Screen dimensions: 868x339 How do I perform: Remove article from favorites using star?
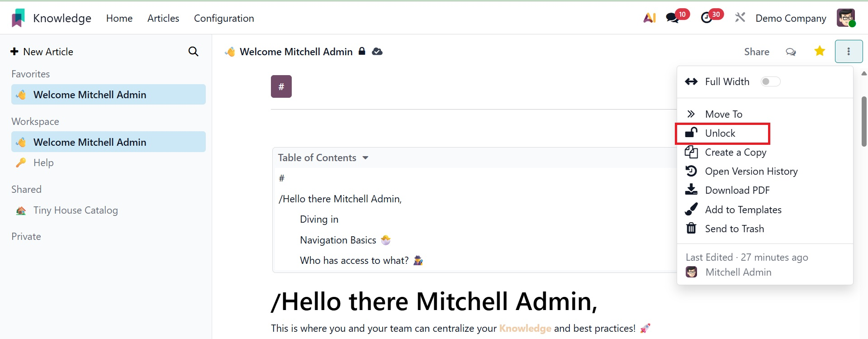pyautogui.click(x=820, y=51)
